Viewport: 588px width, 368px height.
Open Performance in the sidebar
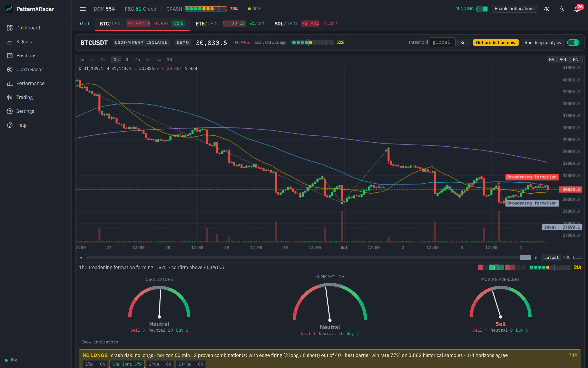36,83
